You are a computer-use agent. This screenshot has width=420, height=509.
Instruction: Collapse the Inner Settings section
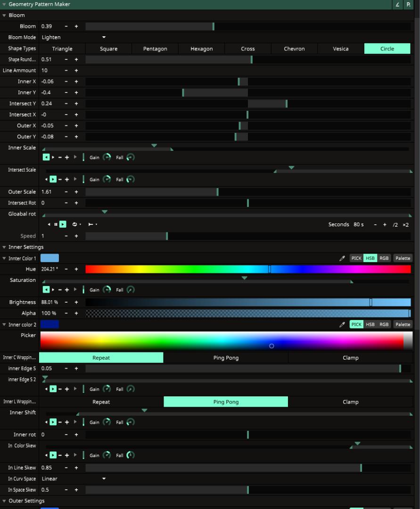coord(4,247)
